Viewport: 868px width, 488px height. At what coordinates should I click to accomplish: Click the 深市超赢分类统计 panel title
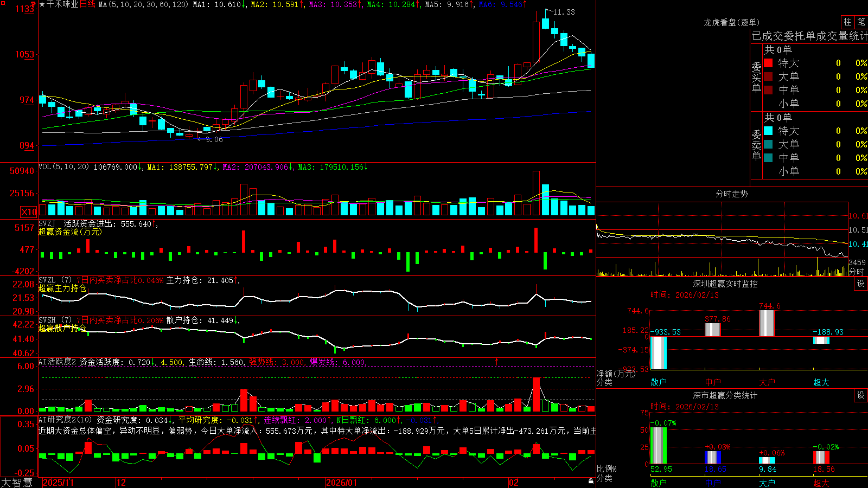pyautogui.click(x=725, y=395)
